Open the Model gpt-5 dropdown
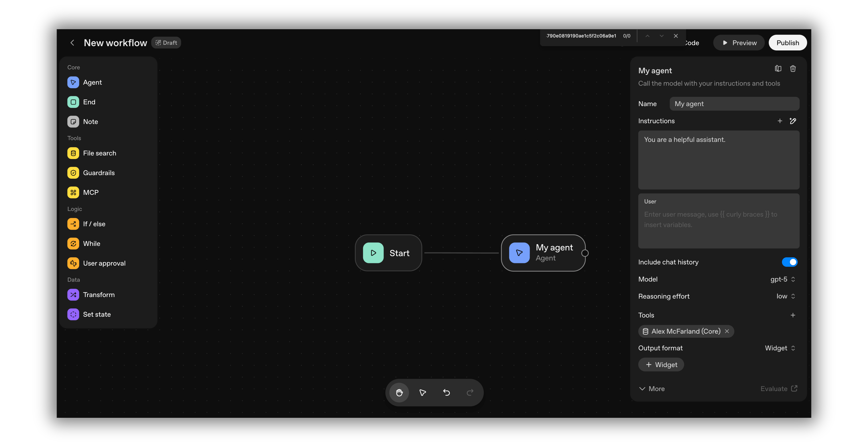 [x=782, y=279]
